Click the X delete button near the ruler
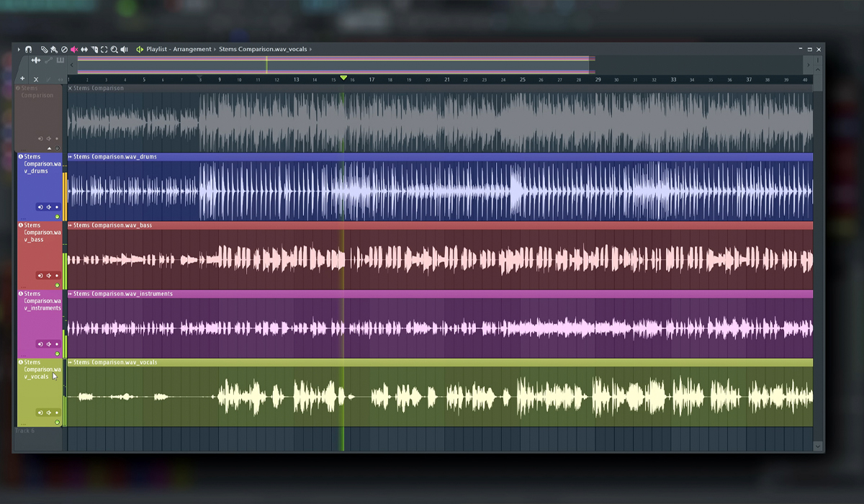This screenshot has width=864, height=504. [x=36, y=78]
